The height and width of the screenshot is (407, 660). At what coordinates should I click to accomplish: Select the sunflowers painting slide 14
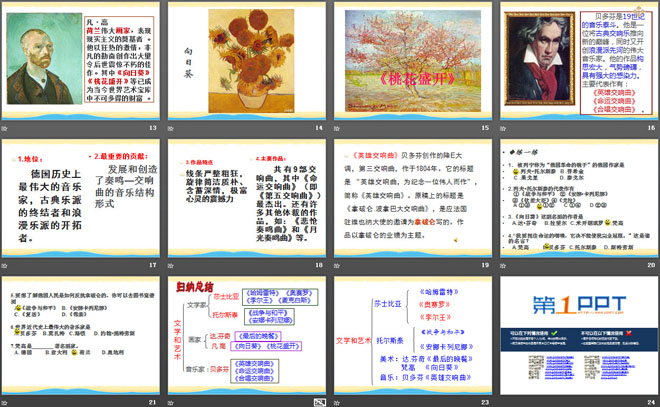(x=247, y=61)
